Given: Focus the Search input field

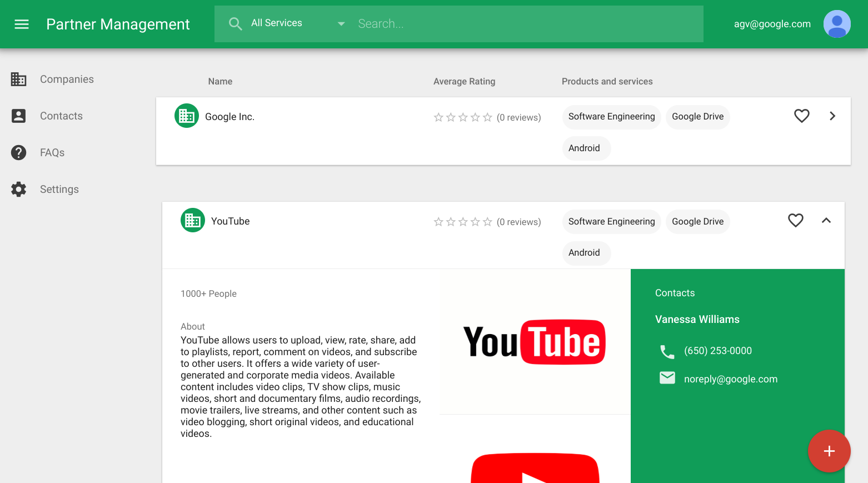Looking at the screenshot, I should [527, 24].
